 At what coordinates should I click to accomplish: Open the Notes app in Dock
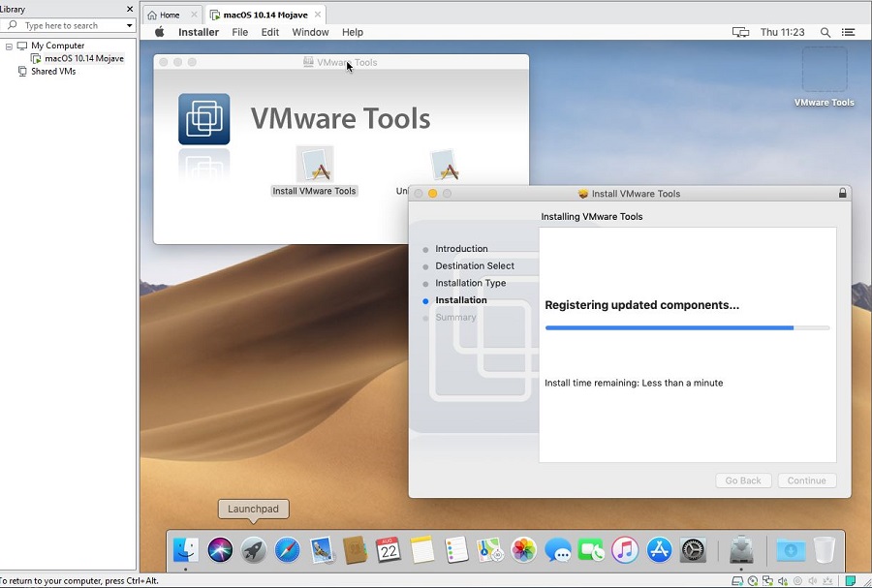coord(422,550)
